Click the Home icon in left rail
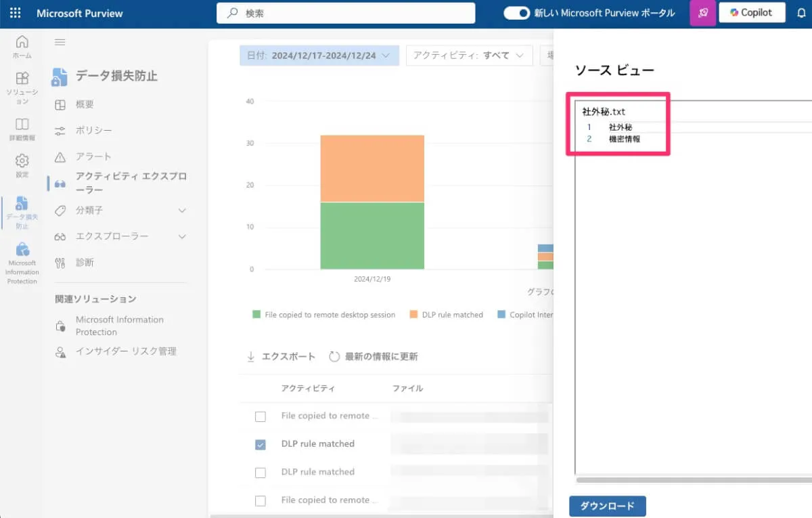812x518 pixels. coord(22,46)
